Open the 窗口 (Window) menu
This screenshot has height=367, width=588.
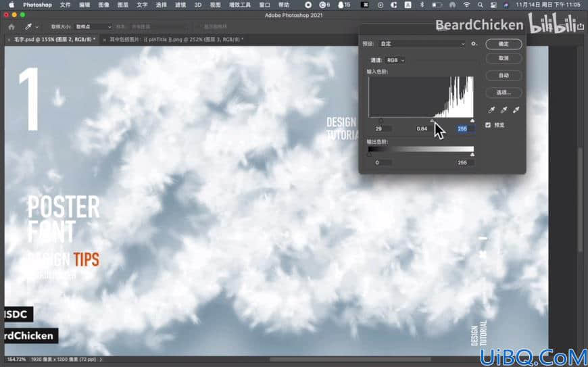click(x=264, y=5)
